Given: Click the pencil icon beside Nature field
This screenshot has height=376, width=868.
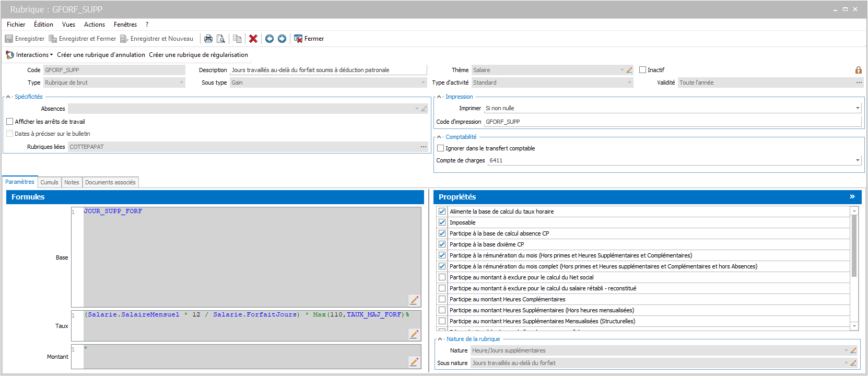Looking at the screenshot, I should click(853, 350).
